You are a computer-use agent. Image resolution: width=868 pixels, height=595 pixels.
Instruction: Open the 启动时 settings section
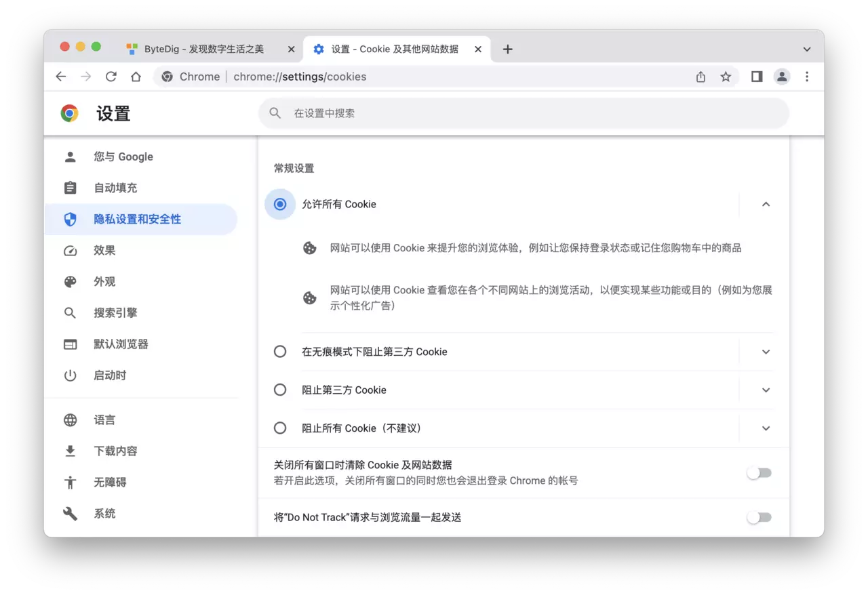coord(141,375)
